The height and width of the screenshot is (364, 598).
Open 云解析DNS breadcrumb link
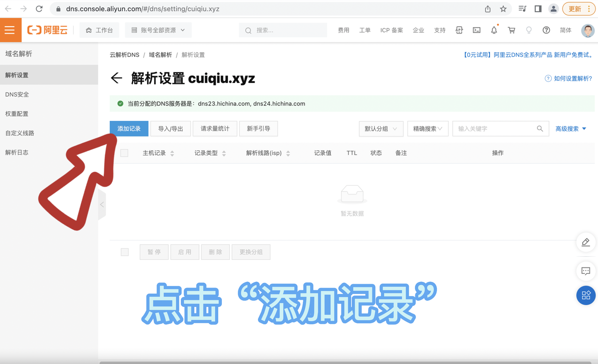(x=125, y=55)
